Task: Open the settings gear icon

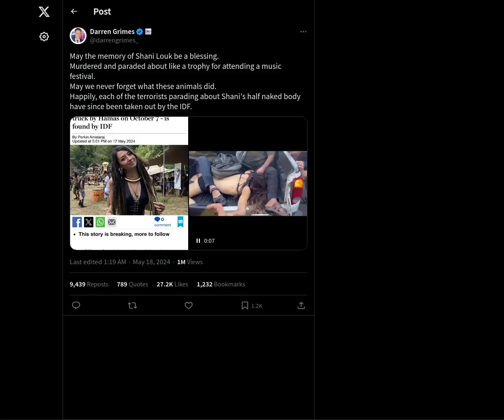Action: (44, 37)
